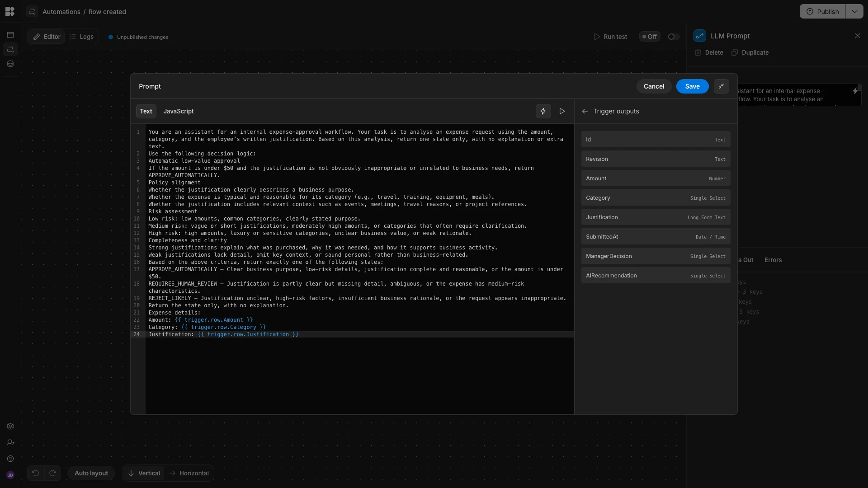Select the database icon in left sidebar
868x488 pixels.
[10, 64]
